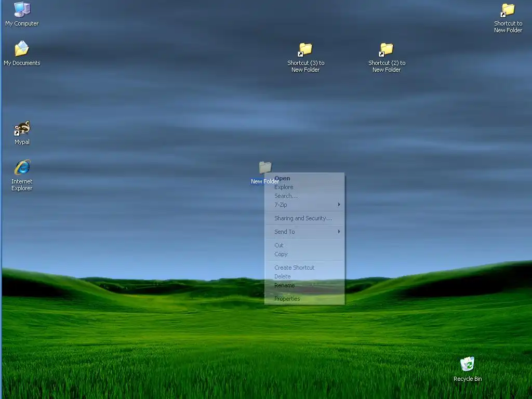Viewport: 532px width, 399px height.
Task: Open the 7-Zip context menu entry
Action: tap(304, 205)
